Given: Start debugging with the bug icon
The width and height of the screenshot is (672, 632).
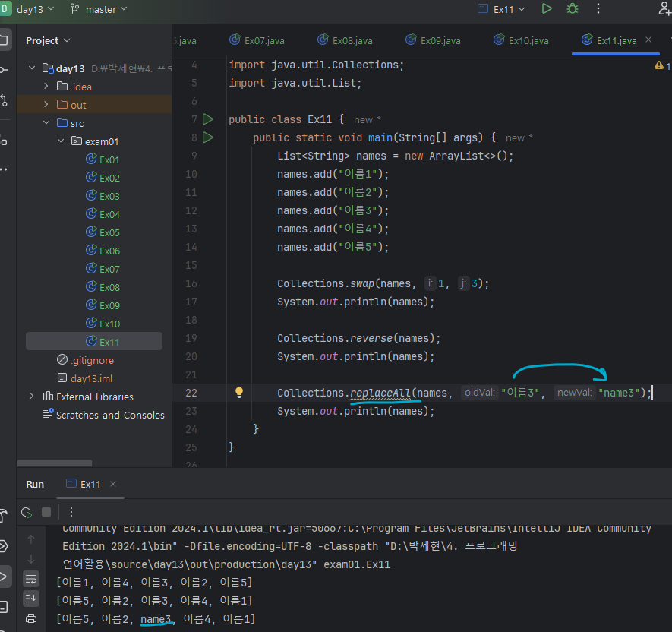Looking at the screenshot, I should (x=573, y=9).
